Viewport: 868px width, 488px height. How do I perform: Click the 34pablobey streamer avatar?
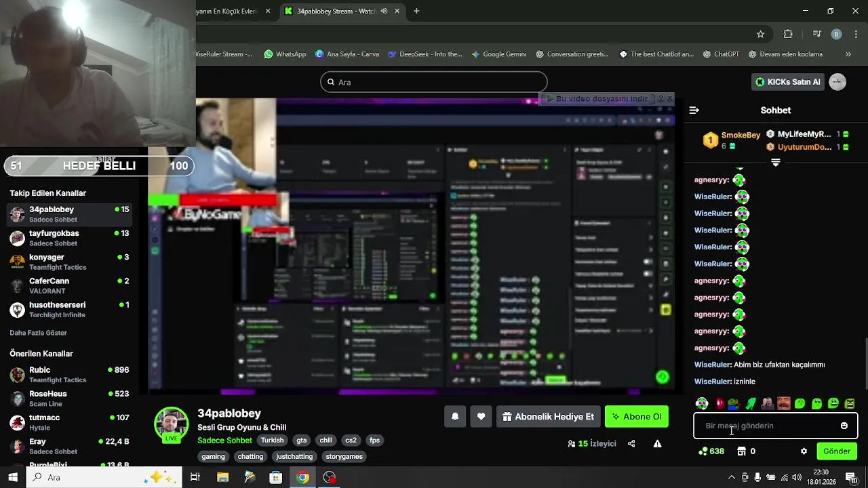click(171, 425)
